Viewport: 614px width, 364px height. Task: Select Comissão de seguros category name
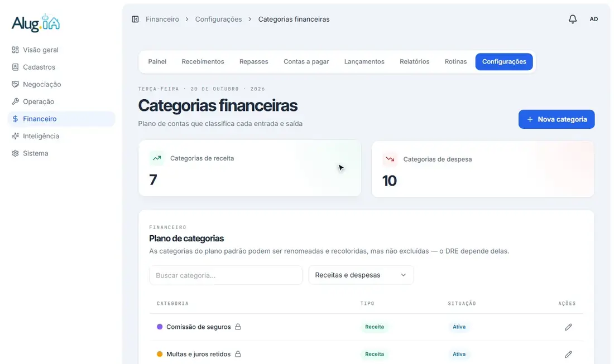pyautogui.click(x=199, y=327)
